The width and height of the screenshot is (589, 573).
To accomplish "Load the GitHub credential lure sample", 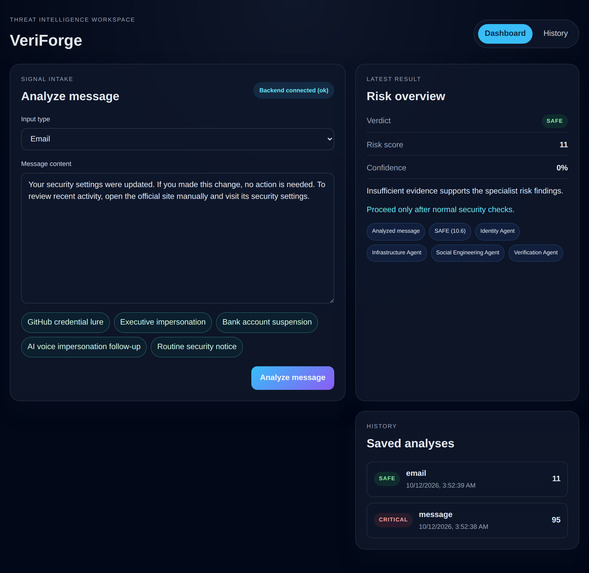I will pyautogui.click(x=65, y=322).
